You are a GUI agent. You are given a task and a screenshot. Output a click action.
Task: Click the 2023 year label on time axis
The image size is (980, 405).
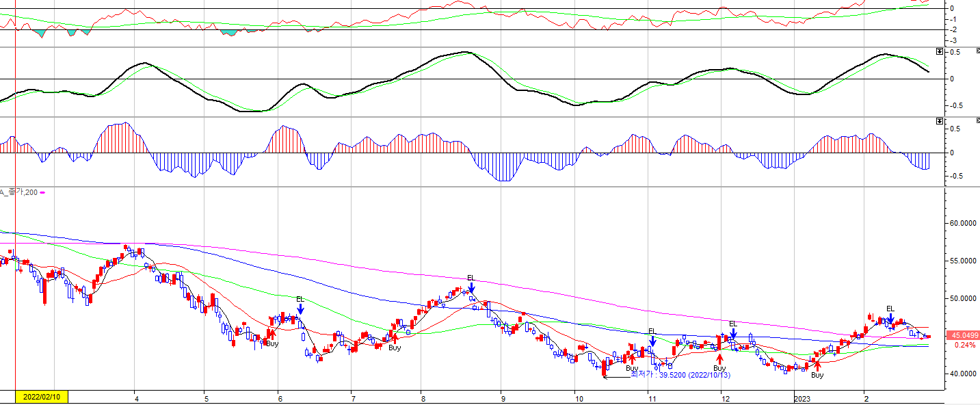[x=802, y=397]
